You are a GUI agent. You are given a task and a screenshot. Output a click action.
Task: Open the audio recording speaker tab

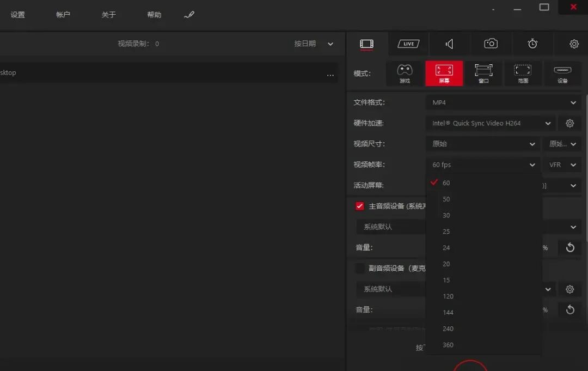(449, 44)
